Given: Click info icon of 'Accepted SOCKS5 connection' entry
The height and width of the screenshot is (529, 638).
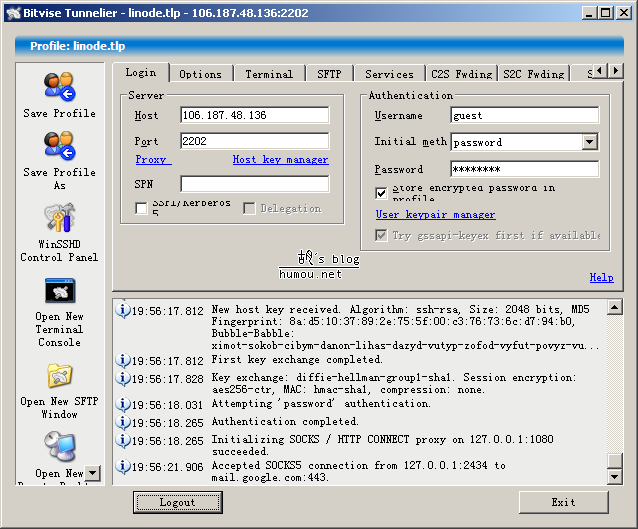Looking at the screenshot, I should (122, 466).
